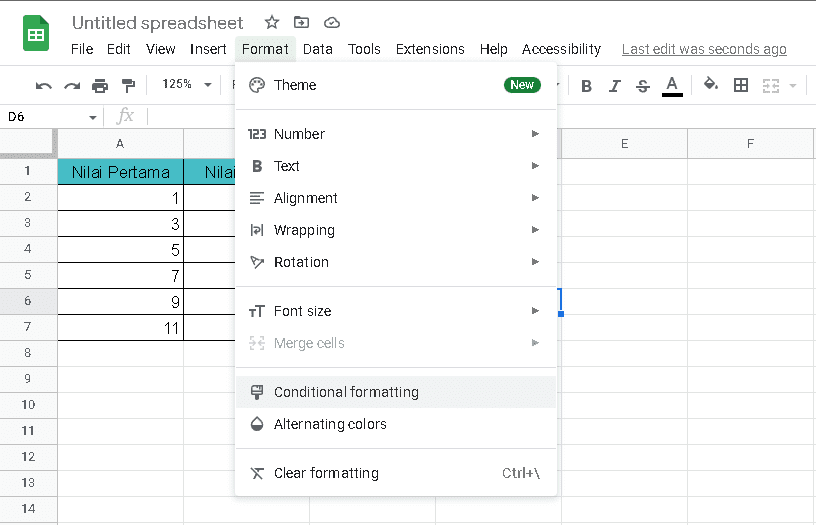This screenshot has height=525, width=816.
Task: Open the fill color picker
Action: (711, 84)
